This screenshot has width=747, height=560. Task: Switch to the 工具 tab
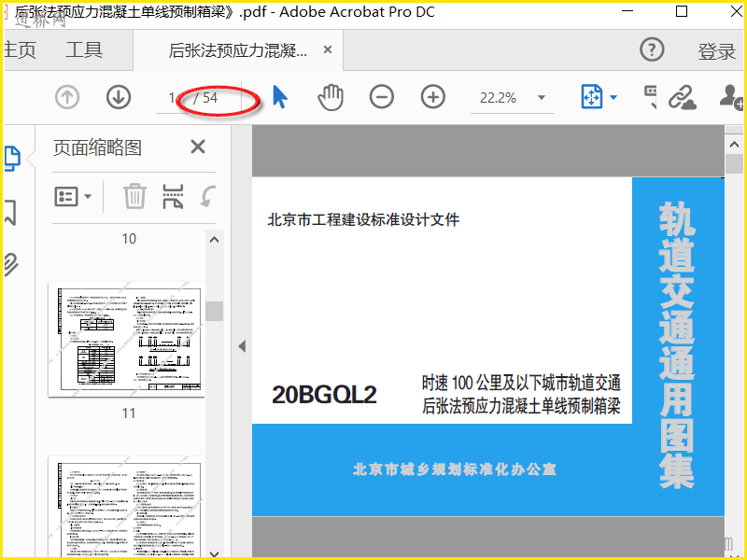tap(84, 50)
